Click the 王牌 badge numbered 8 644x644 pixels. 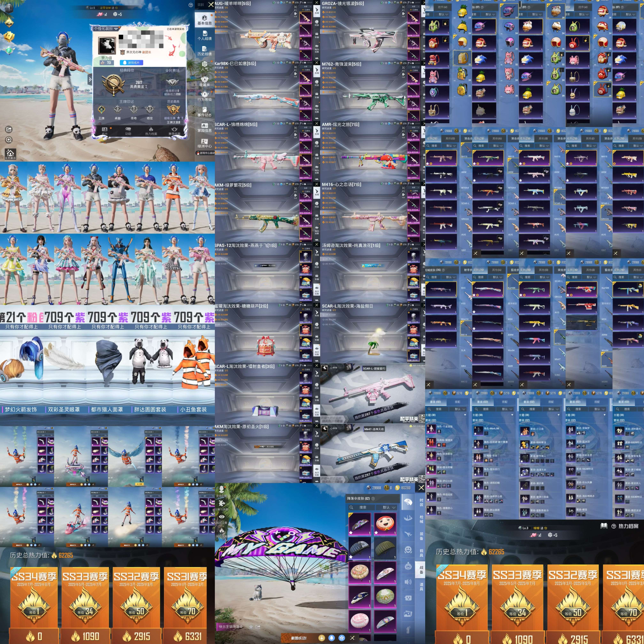(101, 109)
